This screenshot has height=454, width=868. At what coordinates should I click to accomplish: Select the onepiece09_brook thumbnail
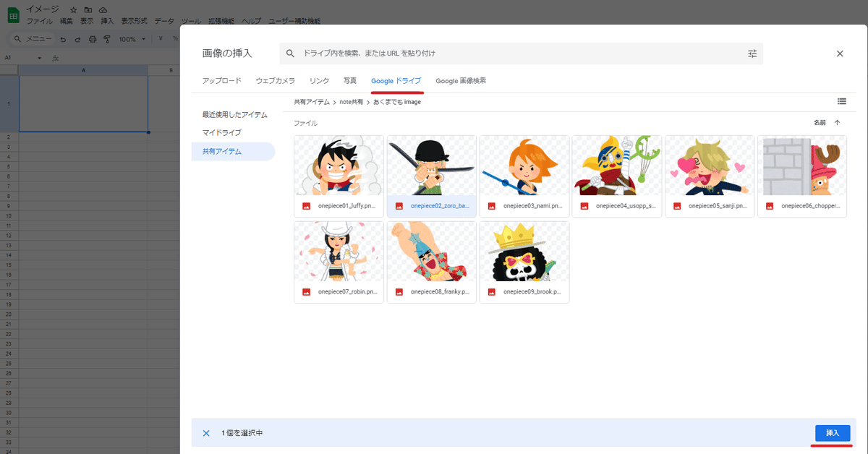[524, 252]
